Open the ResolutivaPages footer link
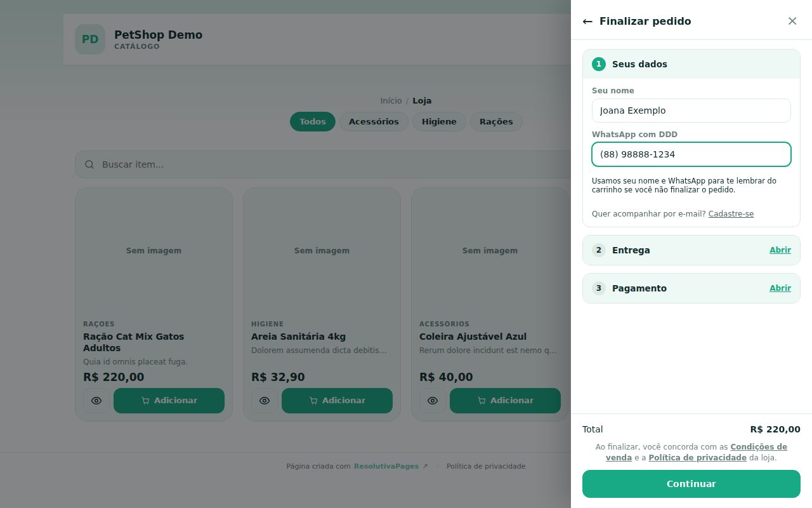Image resolution: width=812 pixels, height=508 pixels. 391,466
